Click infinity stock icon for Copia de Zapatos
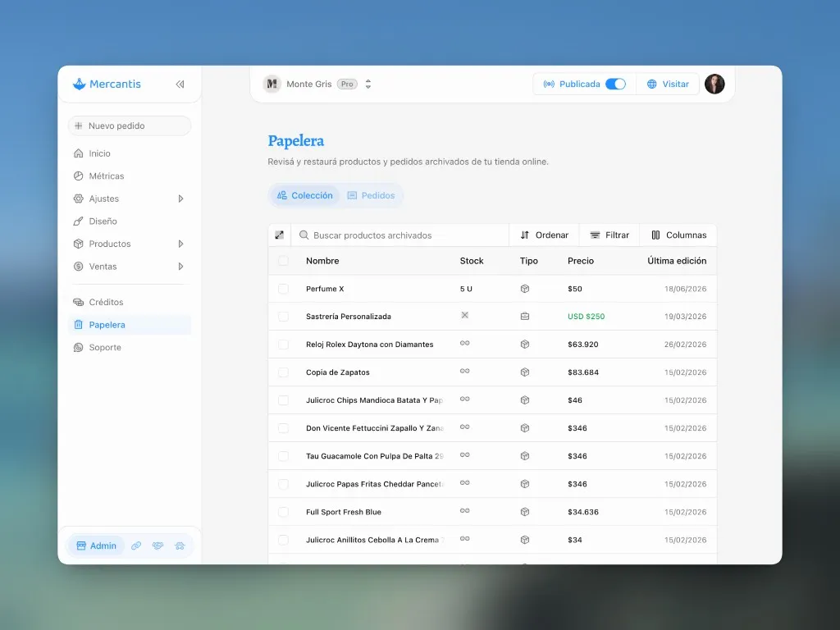 point(465,372)
